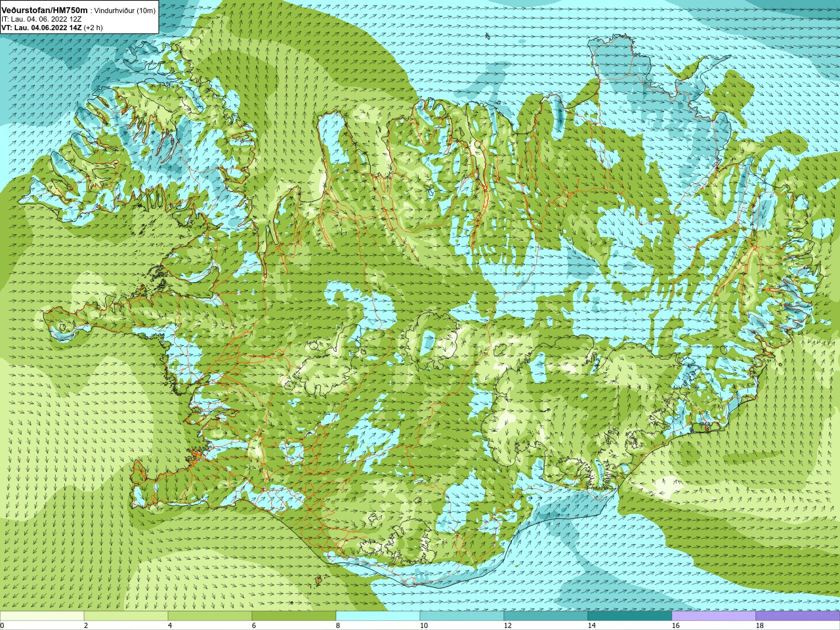Select the 'IT: Lau. 04. 06. 2022 12Z' line

click(x=41, y=19)
